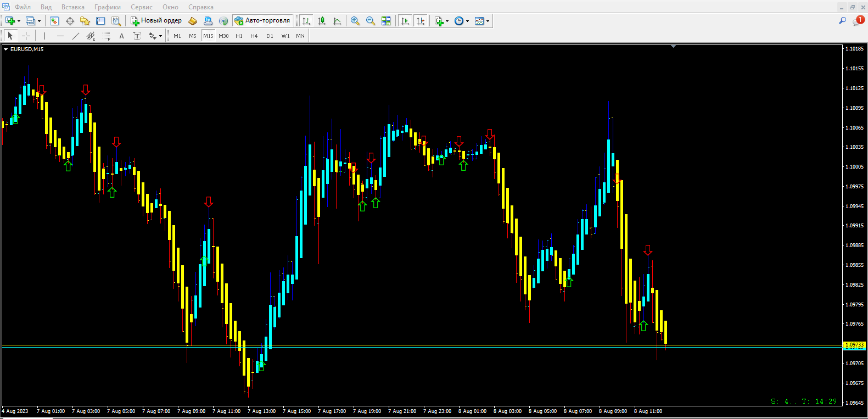868x419 pixels.
Task: Select the Text Label tool
Action: [122, 36]
